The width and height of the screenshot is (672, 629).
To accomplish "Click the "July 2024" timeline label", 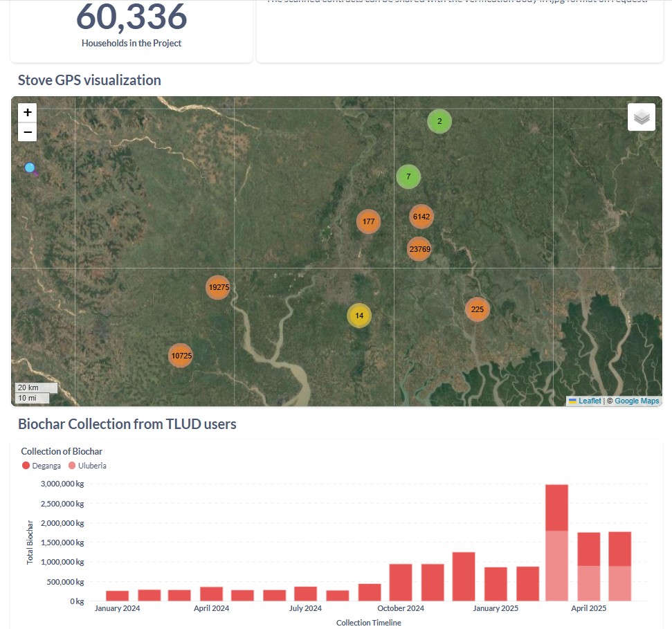I will point(306,608).
